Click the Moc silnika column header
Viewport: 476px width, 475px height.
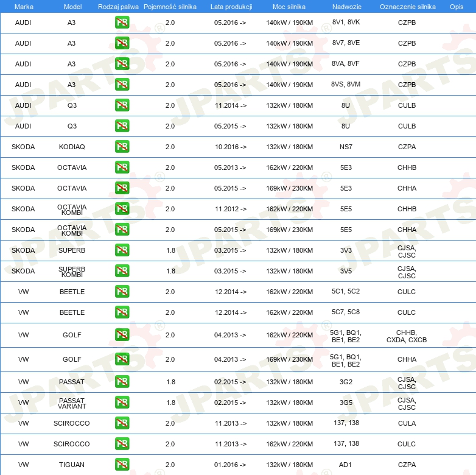(289, 7)
